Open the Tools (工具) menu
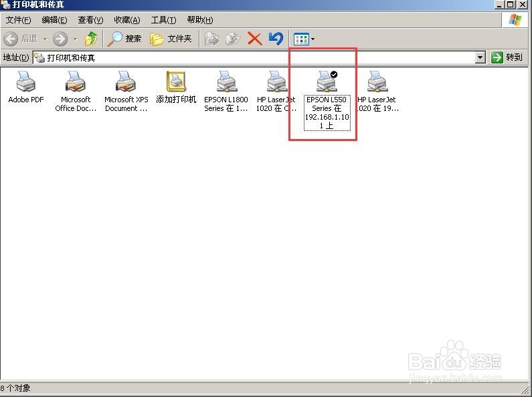The image size is (532, 397). [163, 20]
